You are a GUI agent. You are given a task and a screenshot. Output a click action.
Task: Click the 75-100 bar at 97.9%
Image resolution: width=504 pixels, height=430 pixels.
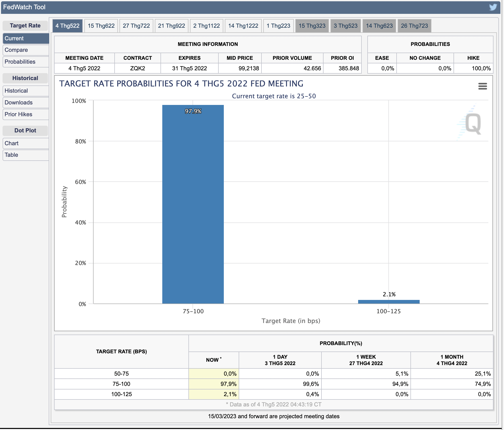coord(193,204)
